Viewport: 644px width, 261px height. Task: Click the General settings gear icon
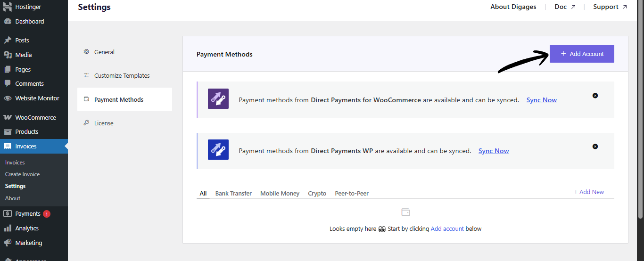point(86,52)
